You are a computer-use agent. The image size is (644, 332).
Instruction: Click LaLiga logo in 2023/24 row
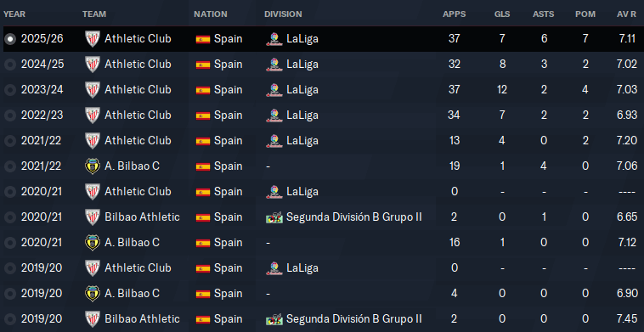(274, 90)
